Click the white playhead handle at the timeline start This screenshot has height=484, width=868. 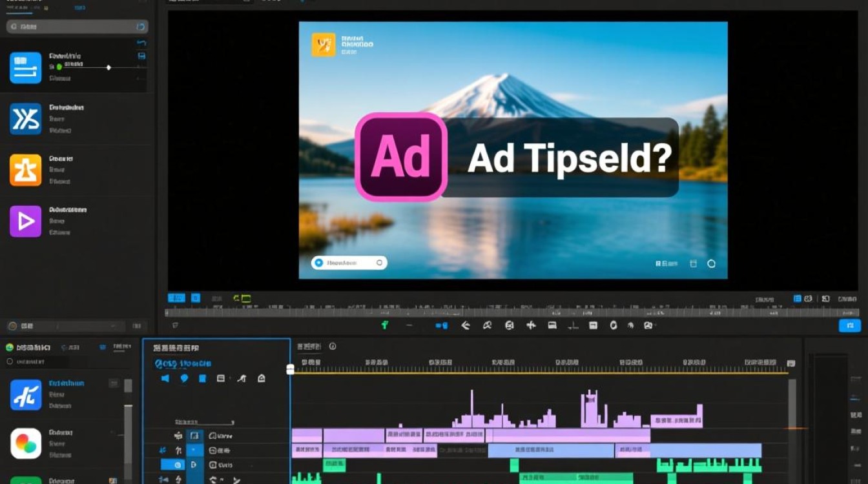pyautogui.click(x=291, y=369)
